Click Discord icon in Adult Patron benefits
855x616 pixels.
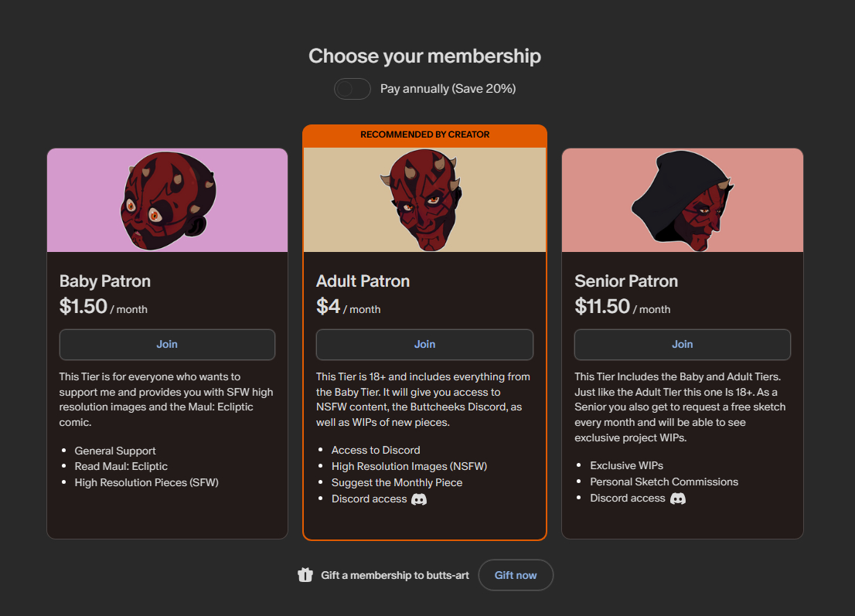pos(419,499)
